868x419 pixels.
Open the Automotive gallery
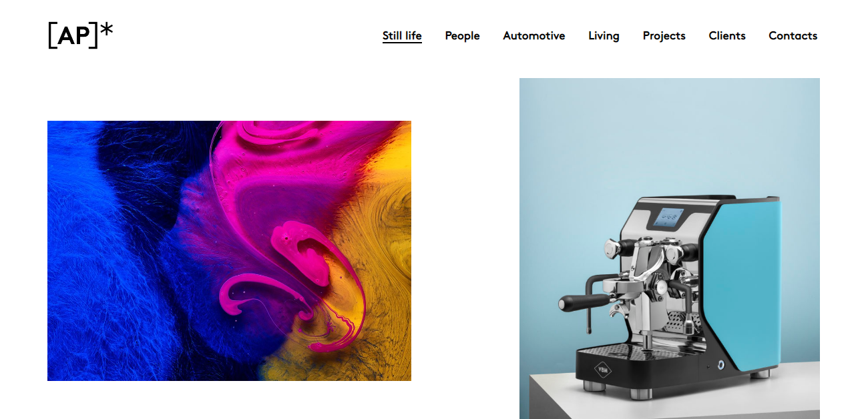click(533, 35)
